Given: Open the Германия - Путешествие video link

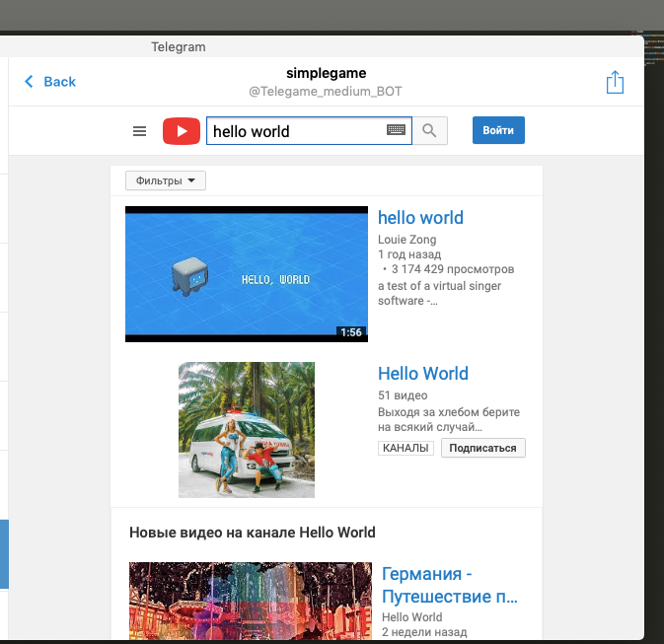Looking at the screenshot, I should 450,585.
